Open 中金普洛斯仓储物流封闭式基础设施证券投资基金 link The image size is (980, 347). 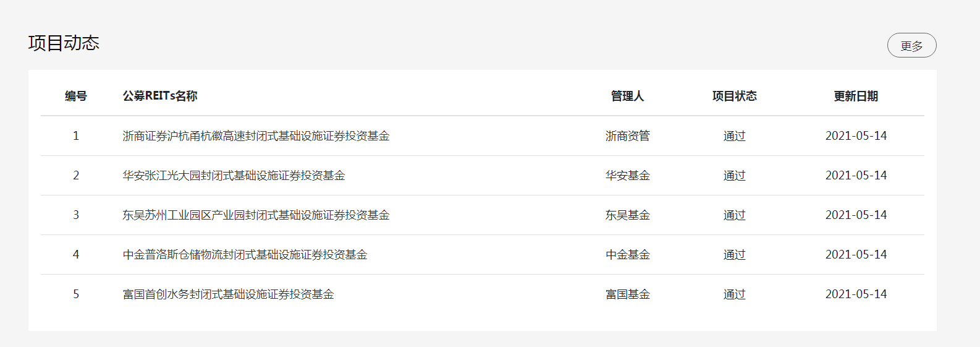point(245,255)
